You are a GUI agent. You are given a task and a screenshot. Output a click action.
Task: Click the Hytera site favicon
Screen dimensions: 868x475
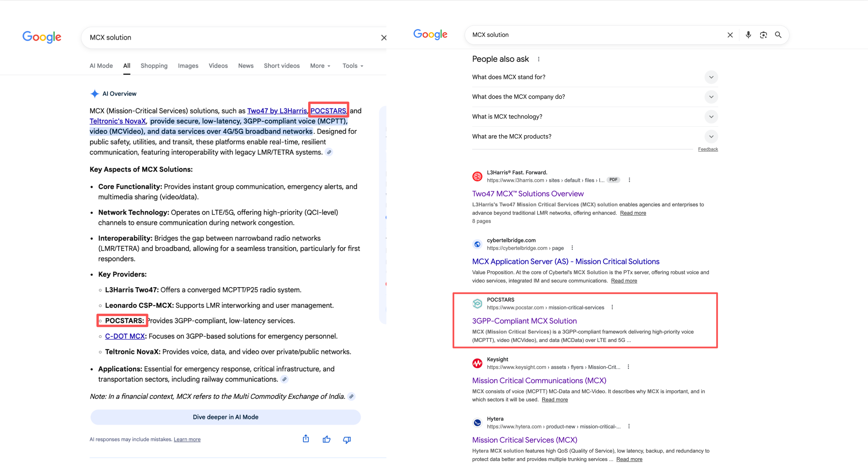tap(477, 422)
